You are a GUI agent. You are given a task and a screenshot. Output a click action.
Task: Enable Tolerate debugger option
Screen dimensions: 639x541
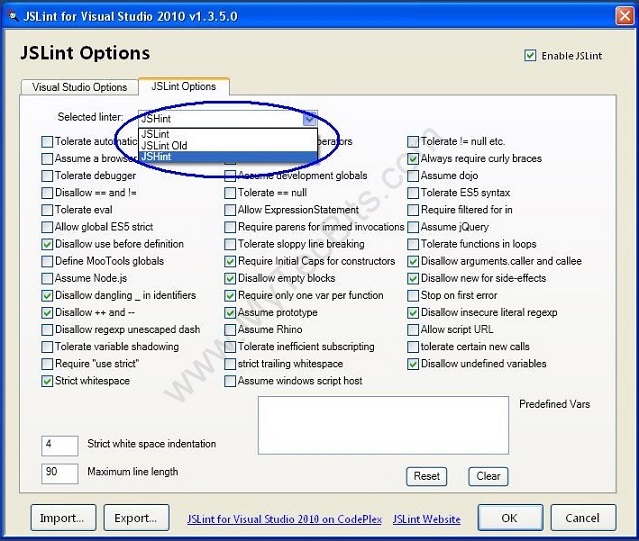47,176
